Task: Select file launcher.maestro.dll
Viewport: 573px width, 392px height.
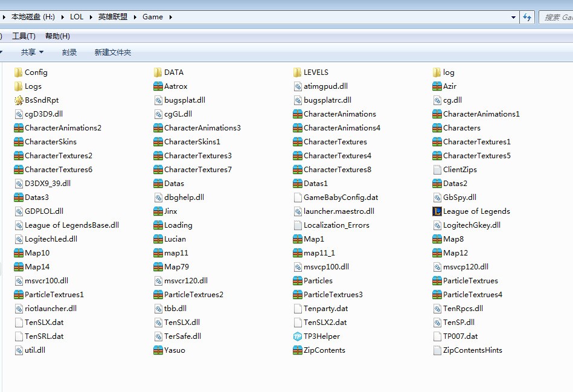Action: [334, 211]
